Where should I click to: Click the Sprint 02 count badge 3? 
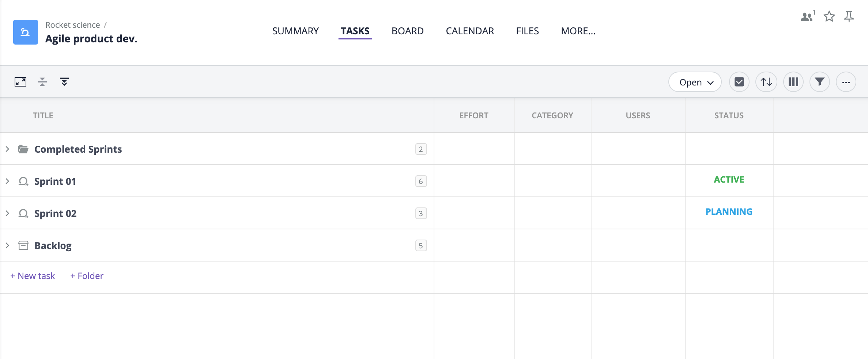click(x=421, y=213)
